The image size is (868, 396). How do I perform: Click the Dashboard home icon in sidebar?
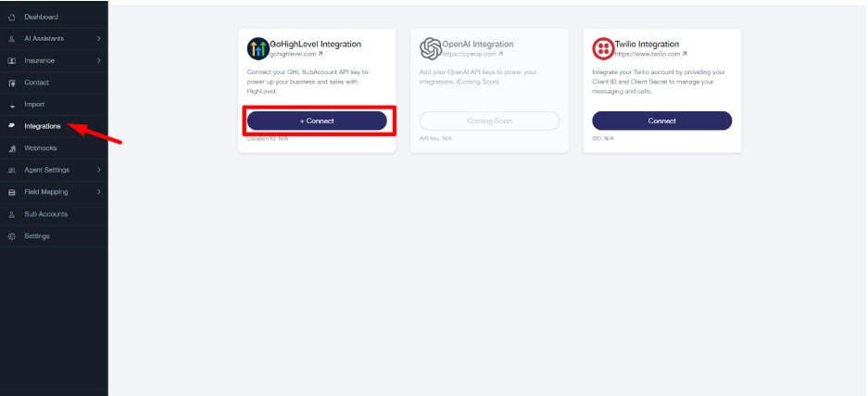coord(12,17)
